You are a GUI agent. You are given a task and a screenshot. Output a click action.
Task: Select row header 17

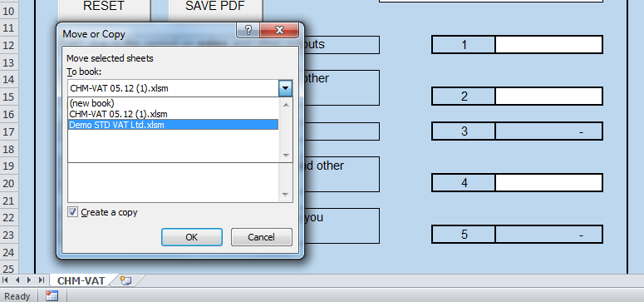8,131
